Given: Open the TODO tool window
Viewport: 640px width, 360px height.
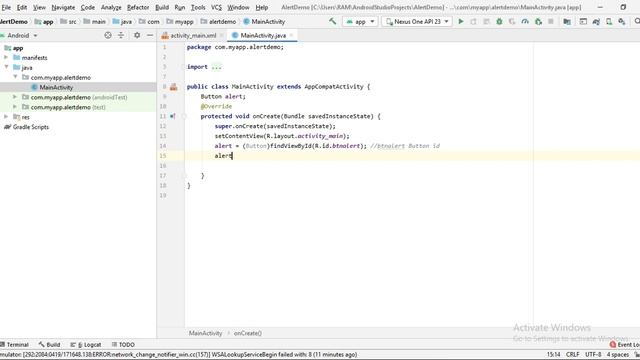Looking at the screenshot, I should click(x=123, y=344).
